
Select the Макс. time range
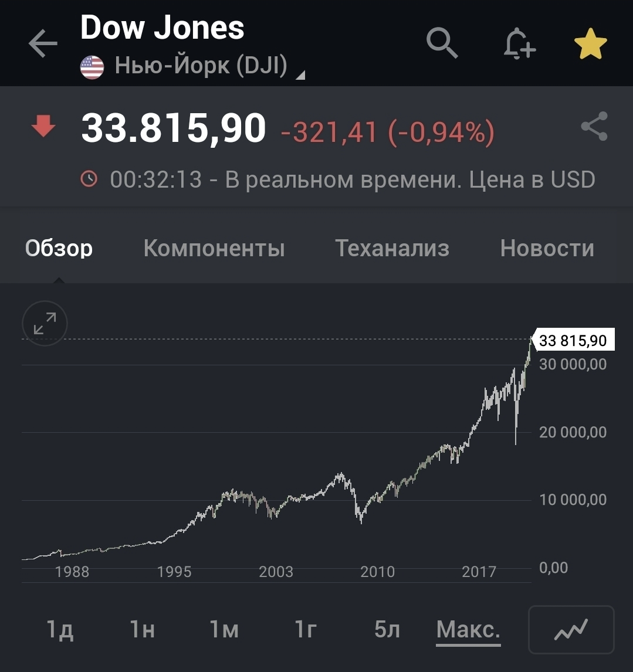[x=468, y=630]
